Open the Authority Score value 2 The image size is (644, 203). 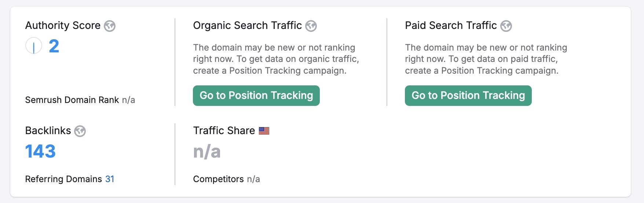tap(54, 46)
